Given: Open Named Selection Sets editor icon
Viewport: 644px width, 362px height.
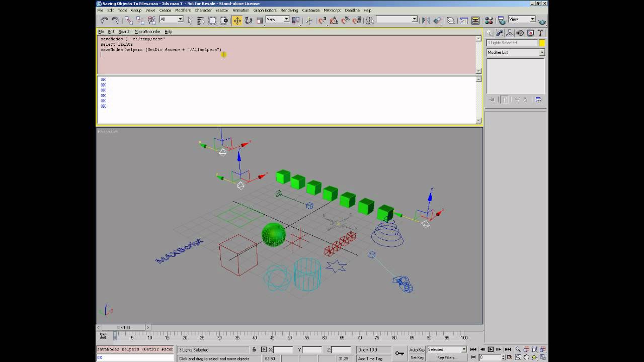Looking at the screenshot, I should [x=369, y=21].
